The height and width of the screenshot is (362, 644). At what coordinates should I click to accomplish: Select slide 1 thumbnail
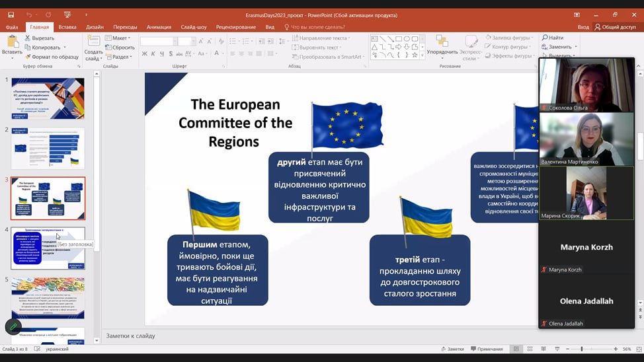(48, 98)
